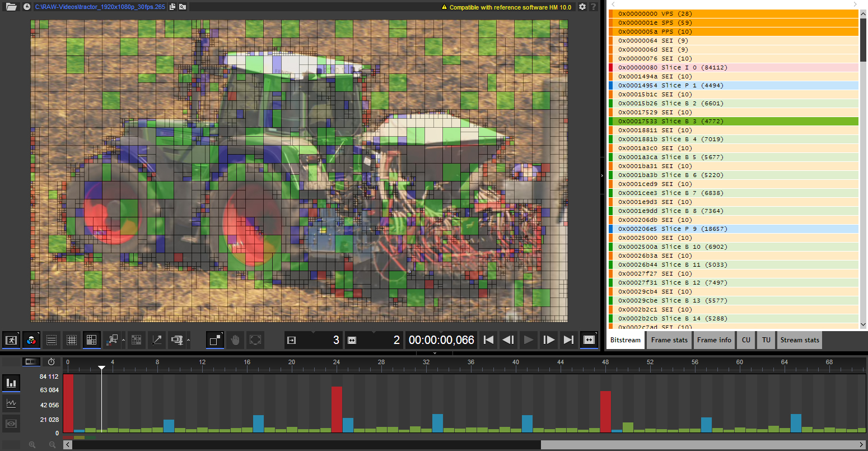Toggle the horizontal lines slice overlay
Viewport: 868px width, 451px height.
coord(52,340)
